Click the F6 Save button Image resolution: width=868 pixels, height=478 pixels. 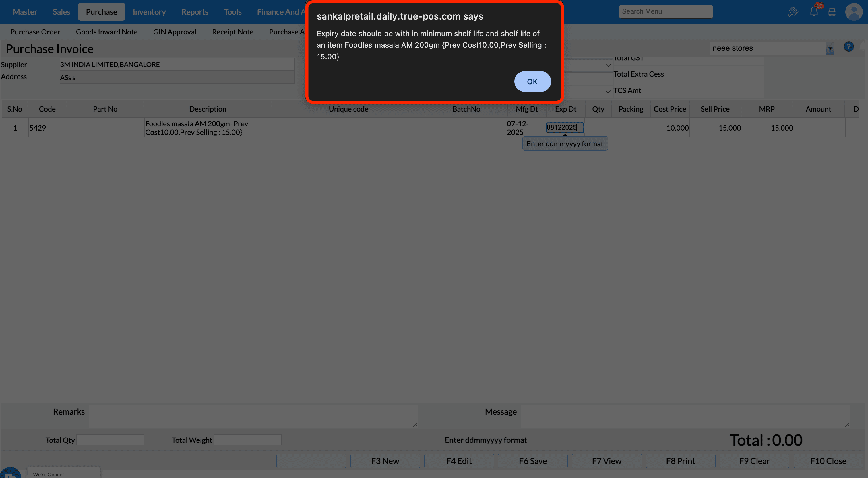[x=532, y=460]
